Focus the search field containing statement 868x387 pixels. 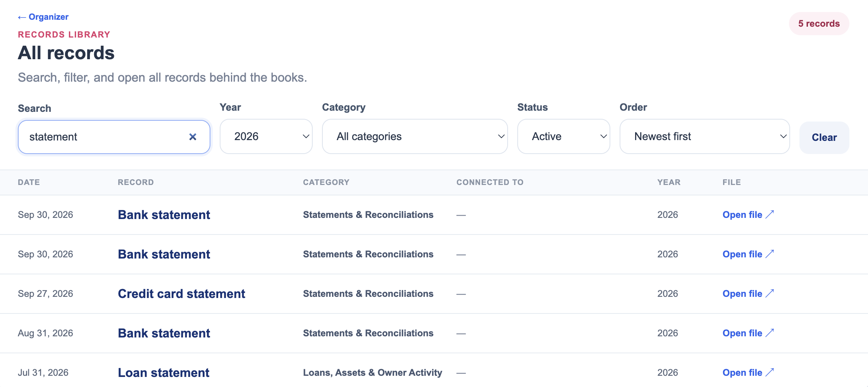click(114, 137)
